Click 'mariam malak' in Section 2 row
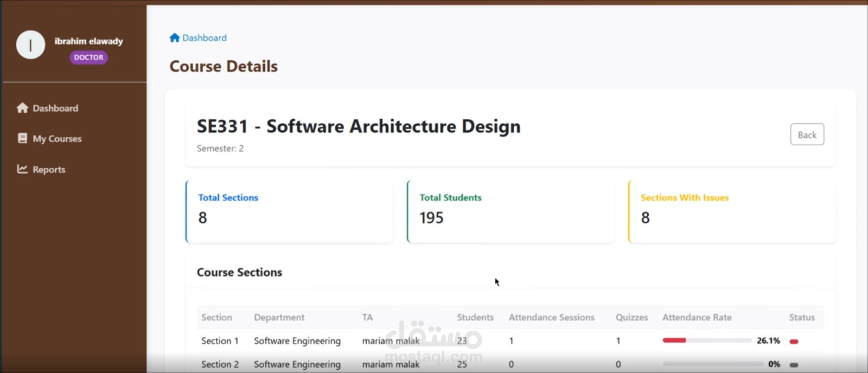This screenshot has width=868, height=373. pos(391,364)
